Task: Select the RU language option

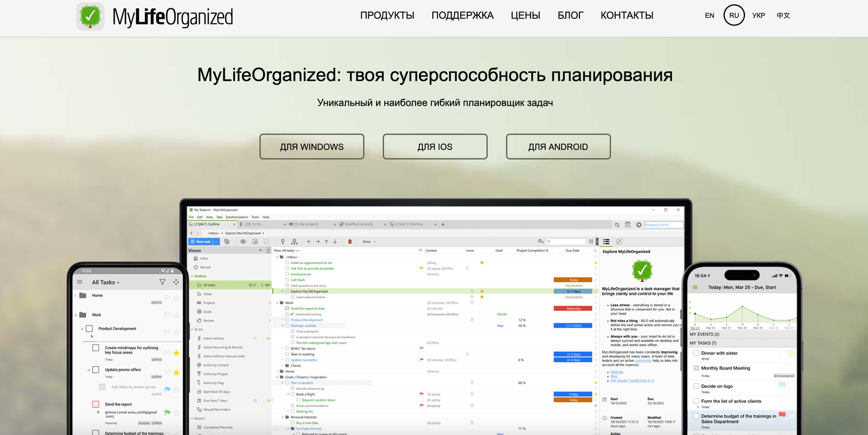Action: pos(734,16)
